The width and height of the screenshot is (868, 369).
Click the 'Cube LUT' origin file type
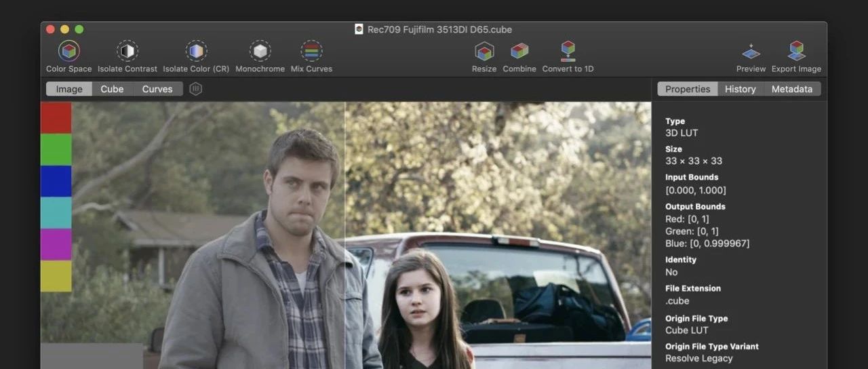(x=687, y=330)
